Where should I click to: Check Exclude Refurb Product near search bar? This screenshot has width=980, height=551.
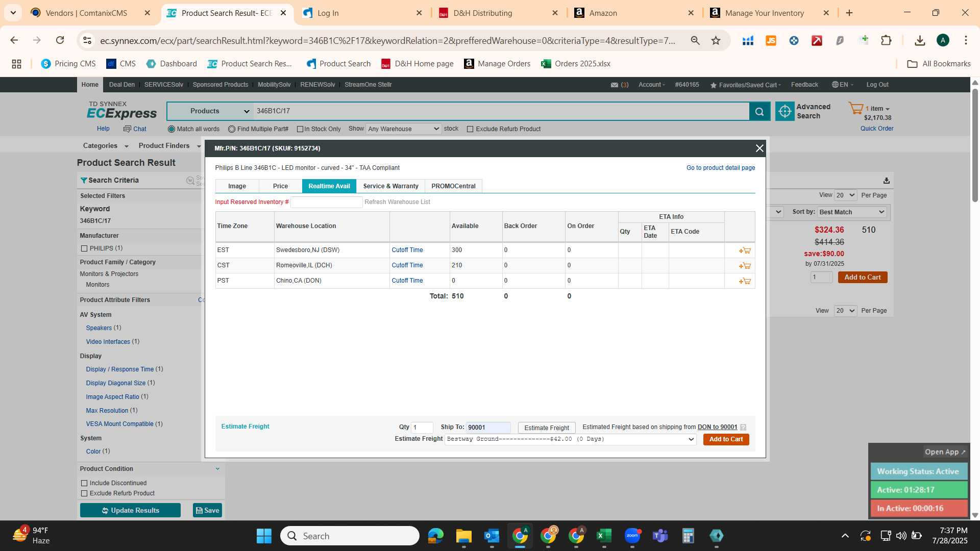(470, 129)
